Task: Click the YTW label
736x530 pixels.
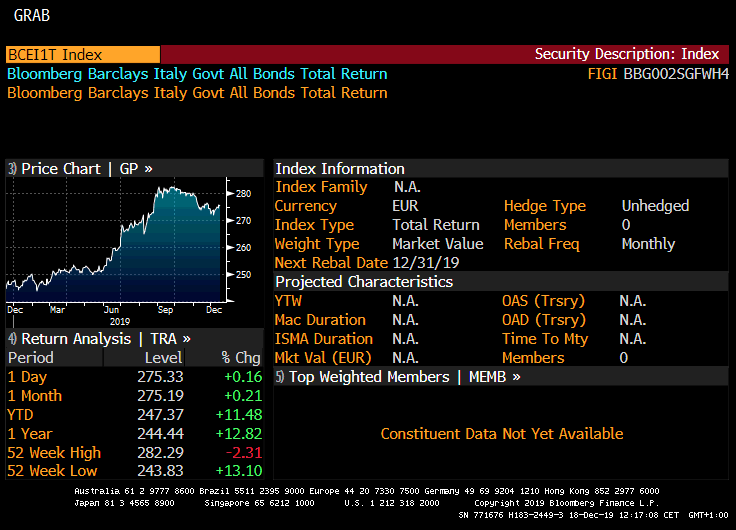Action: click(x=288, y=300)
